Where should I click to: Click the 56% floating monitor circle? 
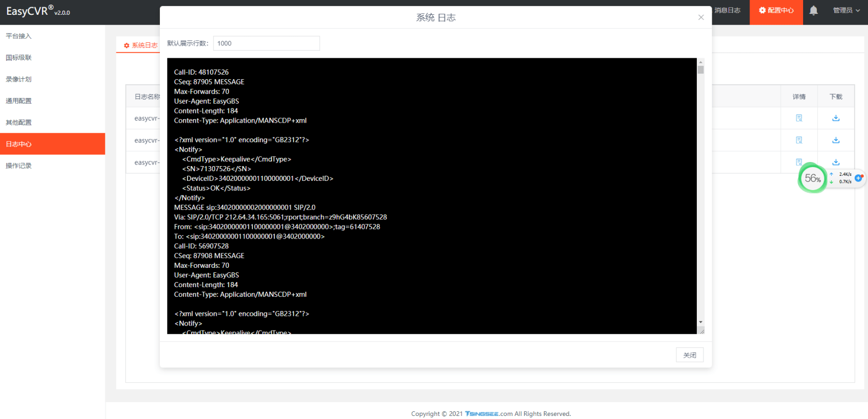[812, 178]
